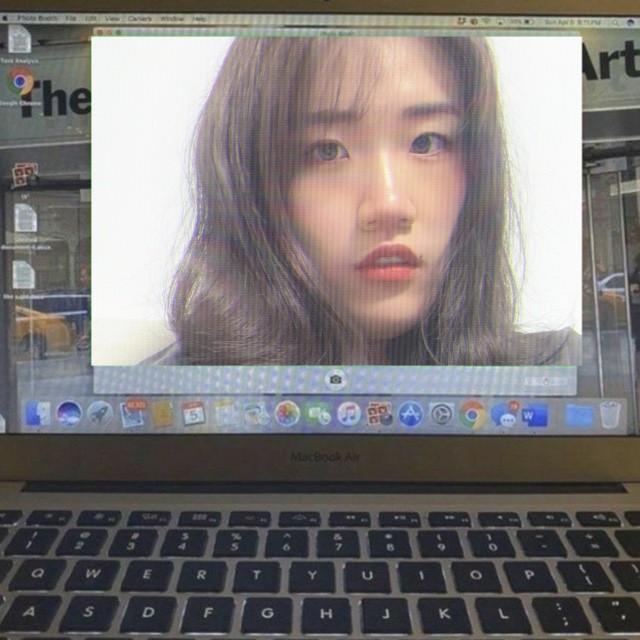Launch iTunes from the dock

(x=349, y=413)
